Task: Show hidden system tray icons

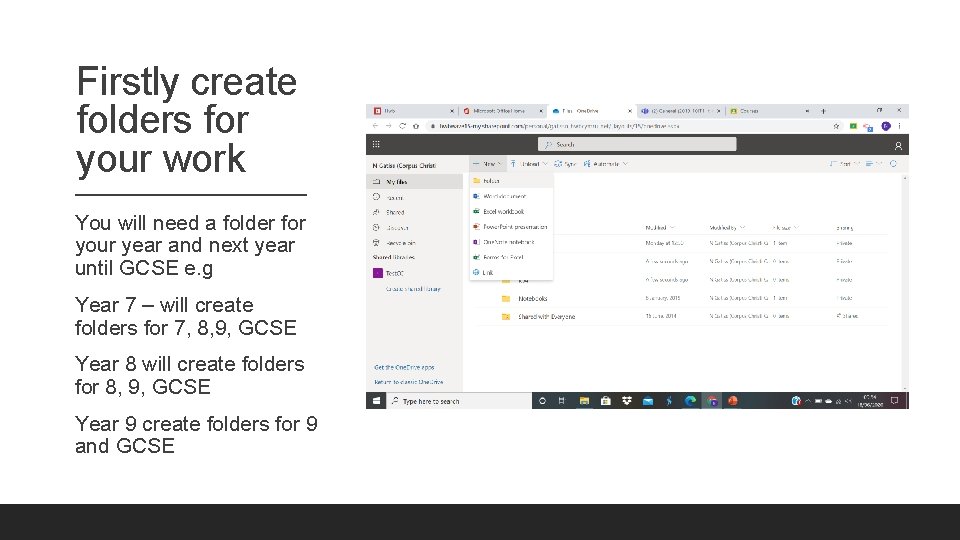Action: click(x=808, y=401)
